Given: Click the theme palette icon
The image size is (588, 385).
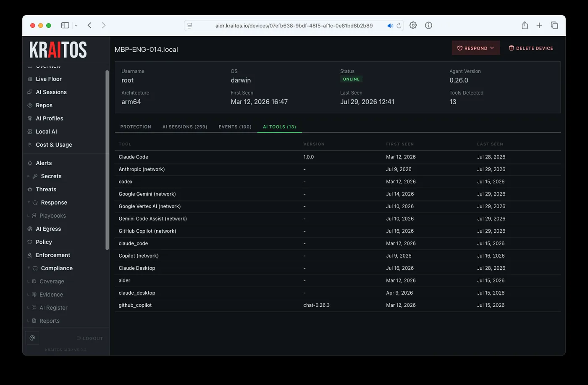Looking at the screenshot, I should (x=32, y=338).
